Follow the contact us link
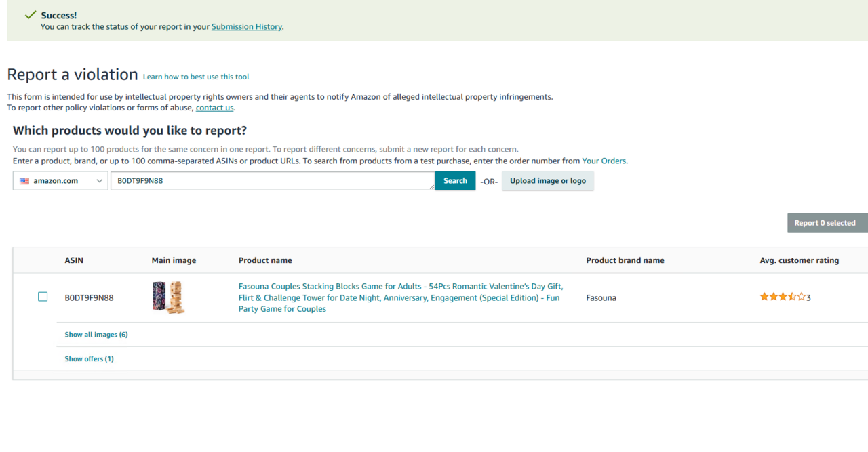 tap(214, 108)
